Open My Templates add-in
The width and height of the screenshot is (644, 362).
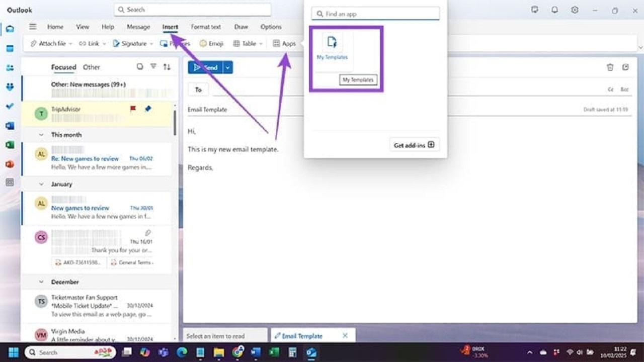point(332,48)
